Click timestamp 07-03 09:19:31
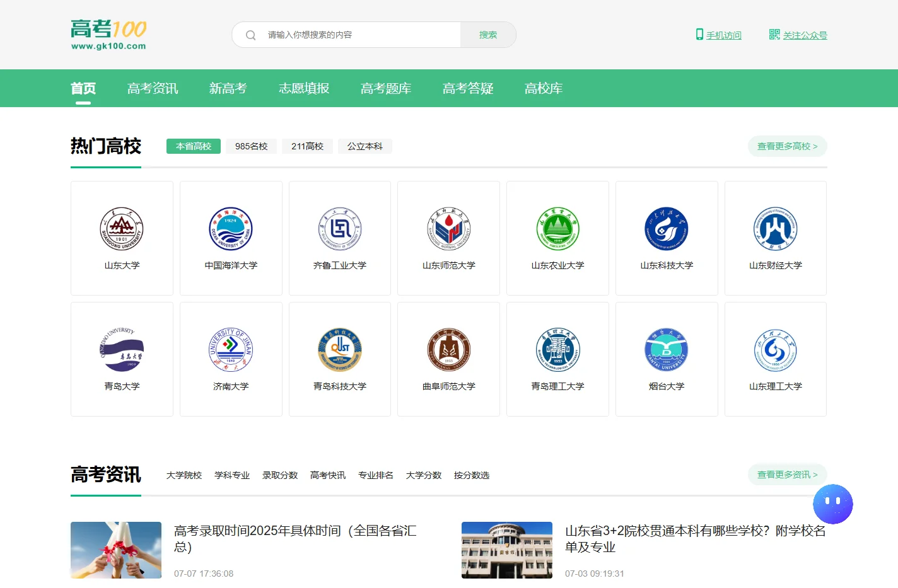This screenshot has width=898, height=588. click(x=595, y=574)
